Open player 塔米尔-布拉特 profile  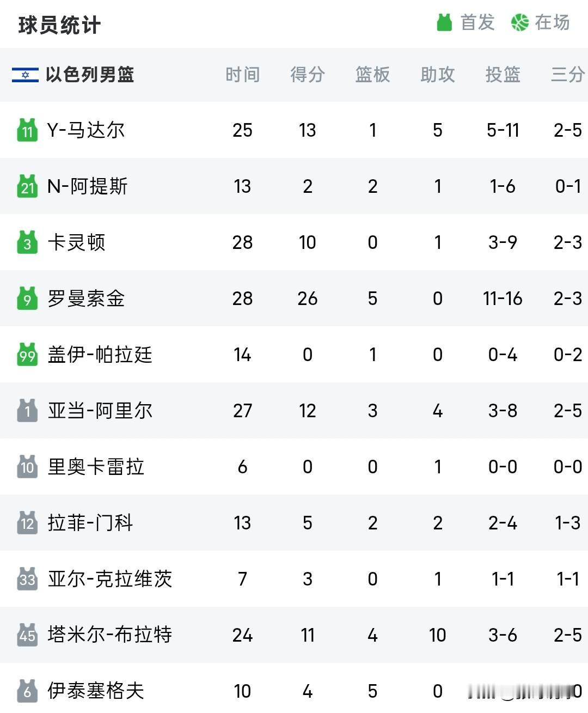click(110, 635)
